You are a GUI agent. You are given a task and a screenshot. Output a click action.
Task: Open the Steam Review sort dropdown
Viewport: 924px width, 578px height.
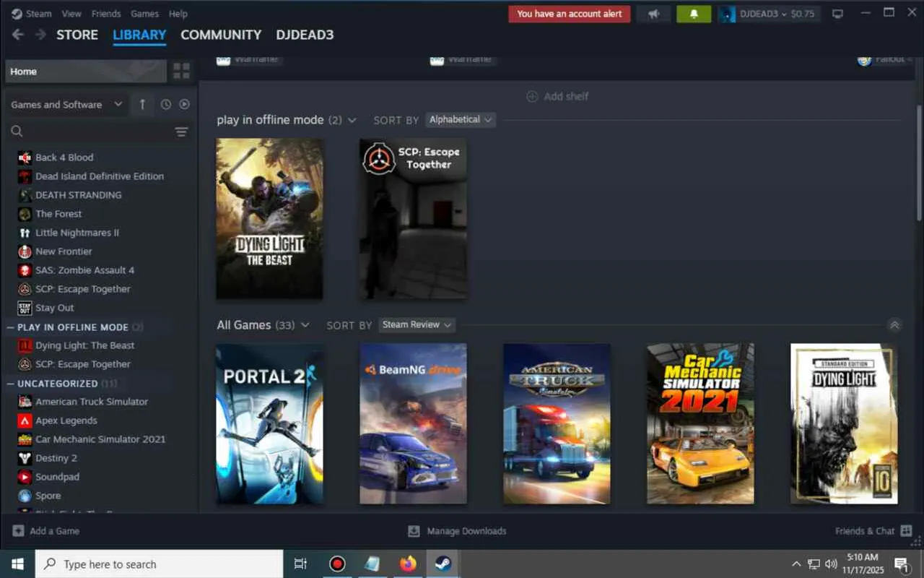(x=417, y=325)
